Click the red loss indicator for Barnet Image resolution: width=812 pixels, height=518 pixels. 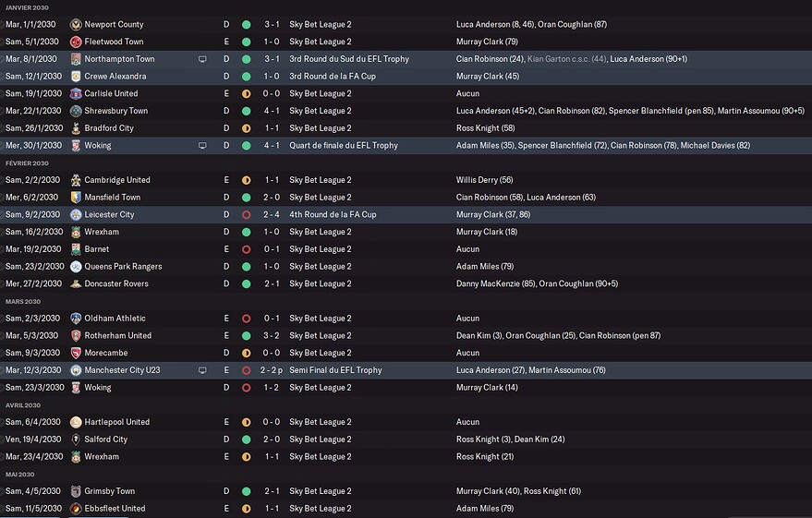[247, 249]
